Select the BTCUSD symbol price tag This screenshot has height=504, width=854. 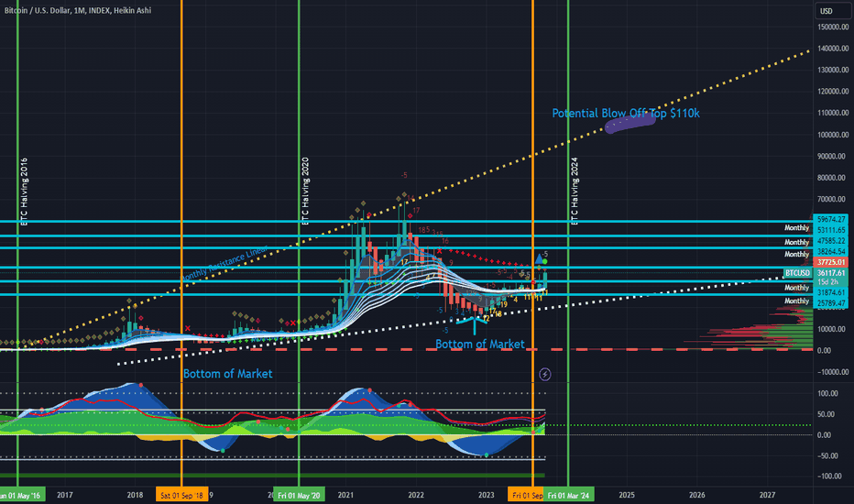coord(797,273)
